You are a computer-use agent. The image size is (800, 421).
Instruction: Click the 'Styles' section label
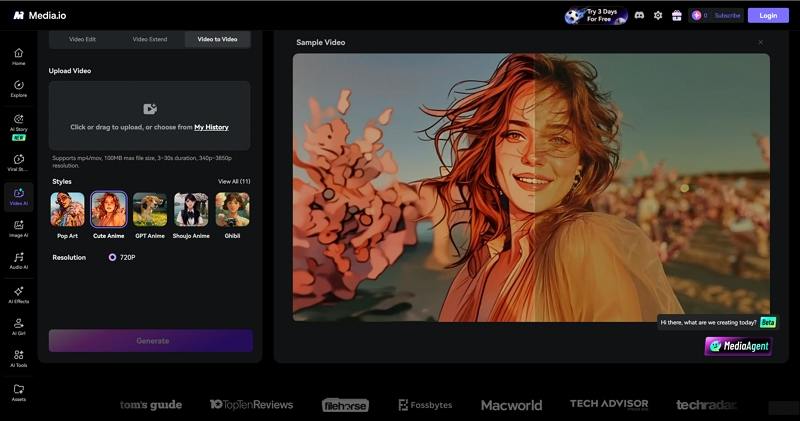[62, 181]
